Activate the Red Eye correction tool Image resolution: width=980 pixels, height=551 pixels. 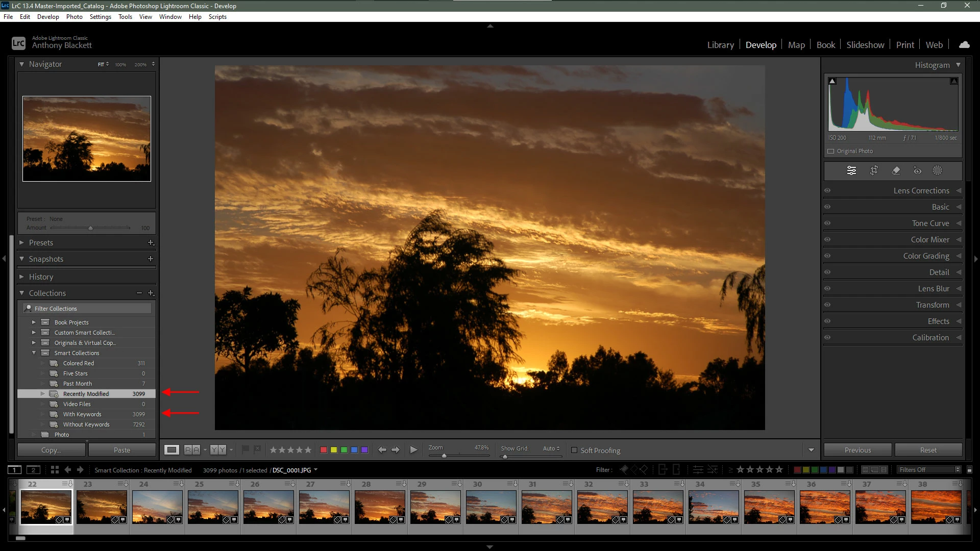pos(917,170)
